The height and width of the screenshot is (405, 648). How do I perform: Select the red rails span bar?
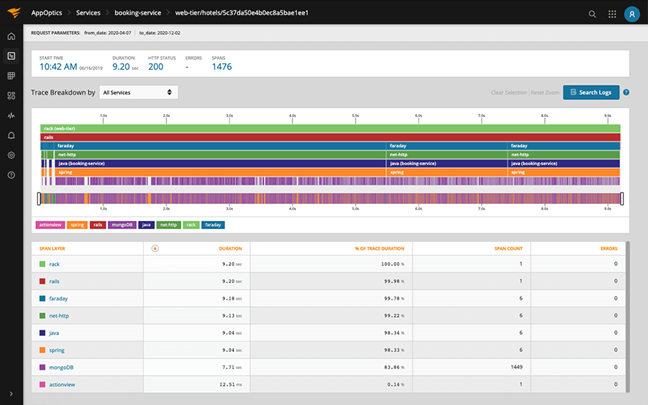(330, 137)
